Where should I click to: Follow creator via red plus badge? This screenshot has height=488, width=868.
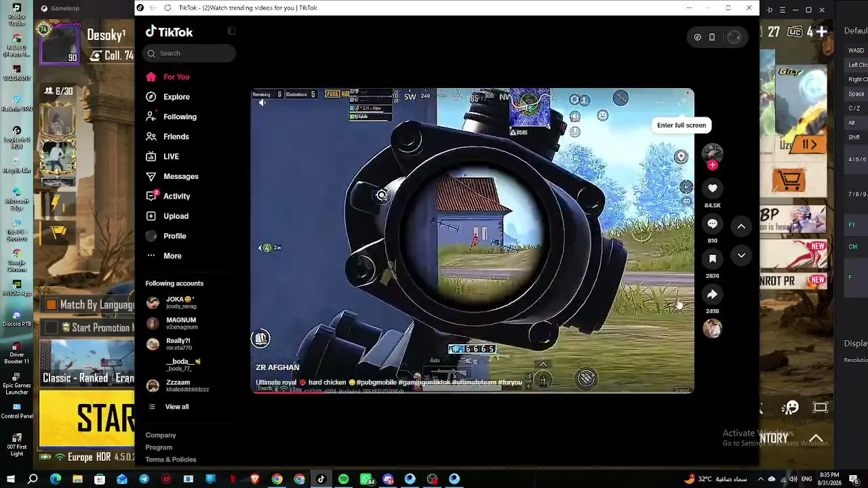coord(712,165)
